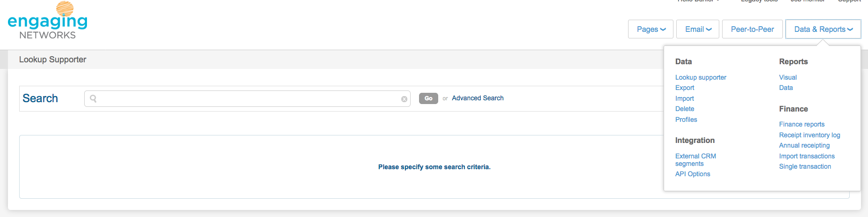The width and height of the screenshot is (868, 217).
Task: Go to Finance reports
Action: click(802, 124)
